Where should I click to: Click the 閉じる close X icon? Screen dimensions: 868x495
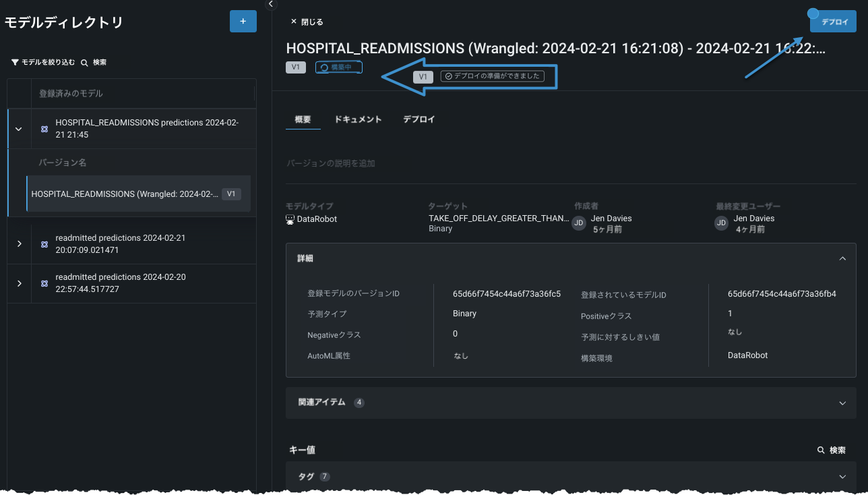coord(294,22)
